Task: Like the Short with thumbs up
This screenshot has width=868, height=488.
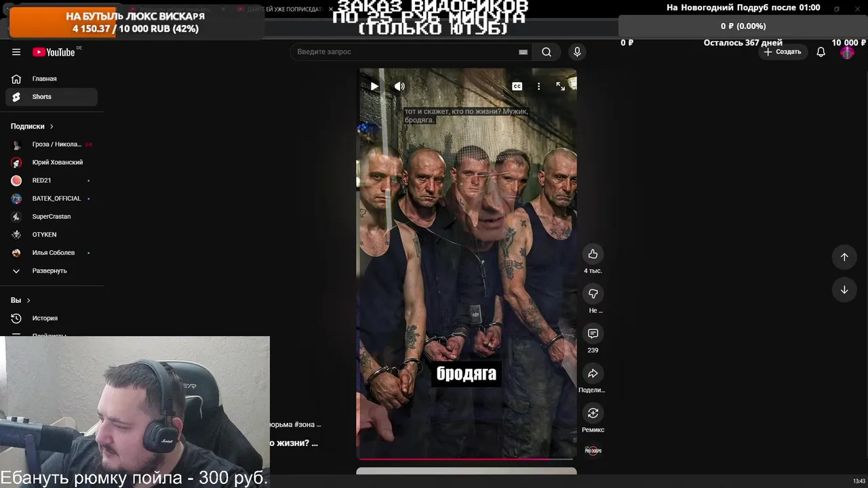Action: tap(593, 254)
